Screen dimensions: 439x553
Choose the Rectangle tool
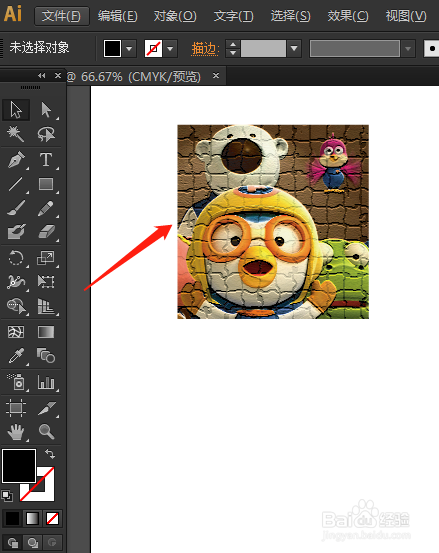[46, 184]
